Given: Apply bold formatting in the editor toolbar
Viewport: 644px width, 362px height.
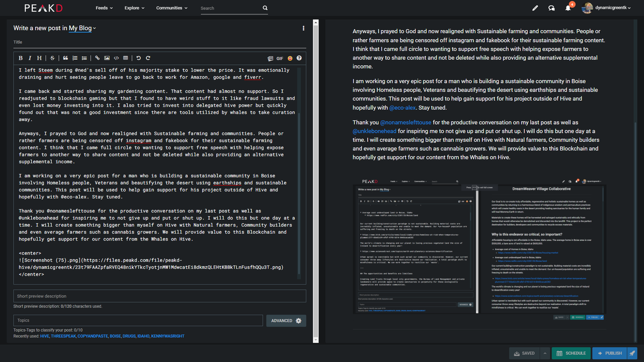Looking at the screenshot, I should (21, 58).
